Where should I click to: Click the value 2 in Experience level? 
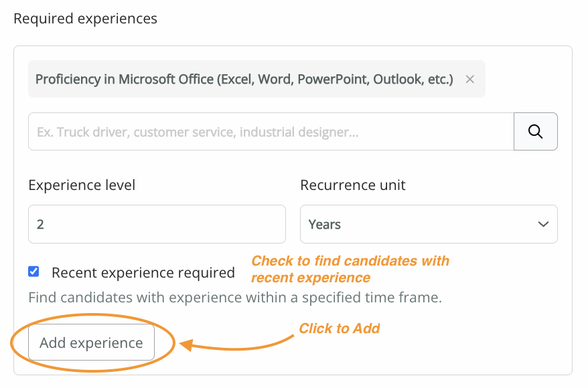pyautogui.click(x=40, y=224)
